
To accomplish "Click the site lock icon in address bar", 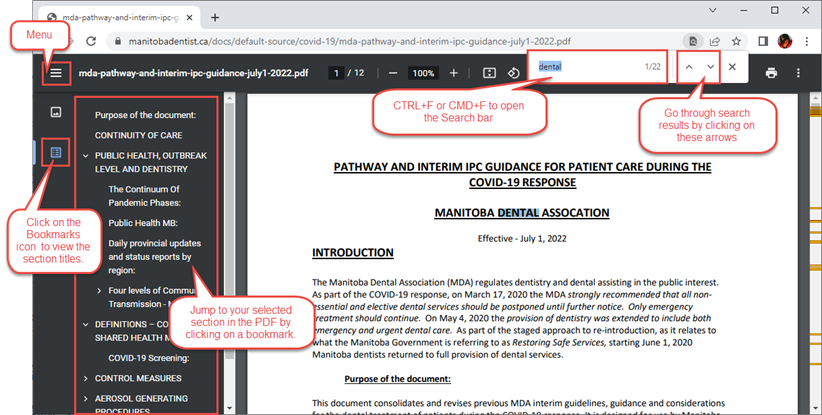I will tap(118, 41).
